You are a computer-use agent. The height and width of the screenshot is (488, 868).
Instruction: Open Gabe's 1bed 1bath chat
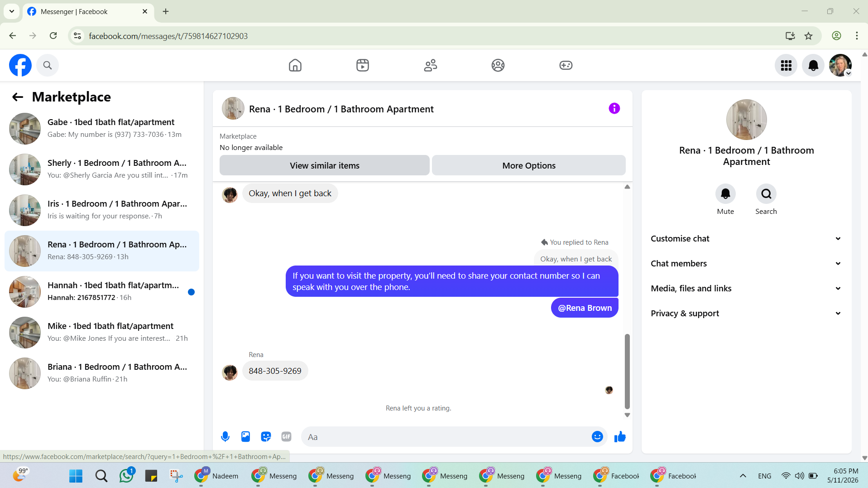tap(102, 129)
